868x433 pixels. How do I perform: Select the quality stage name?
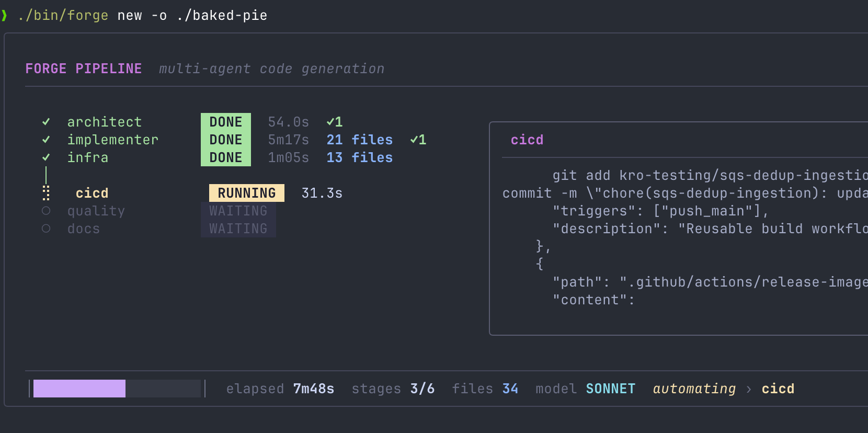click(96, 211)
